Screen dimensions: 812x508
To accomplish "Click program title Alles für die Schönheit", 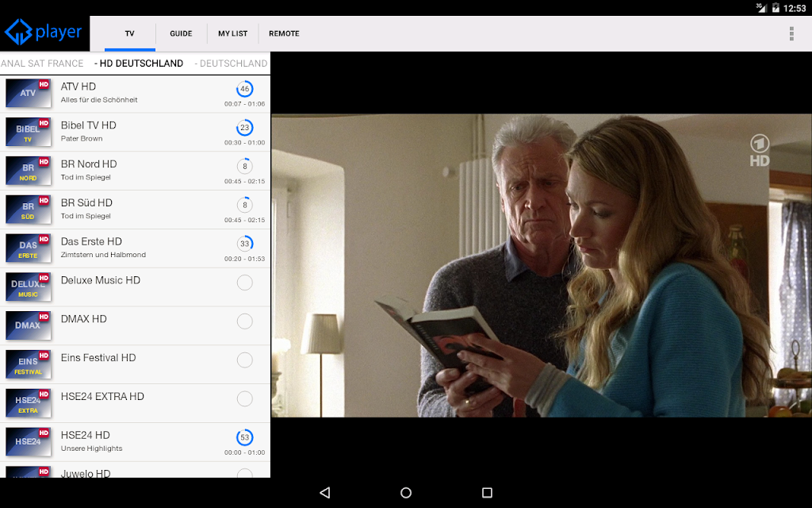I will pyautogui.click(x=99, y=100).
